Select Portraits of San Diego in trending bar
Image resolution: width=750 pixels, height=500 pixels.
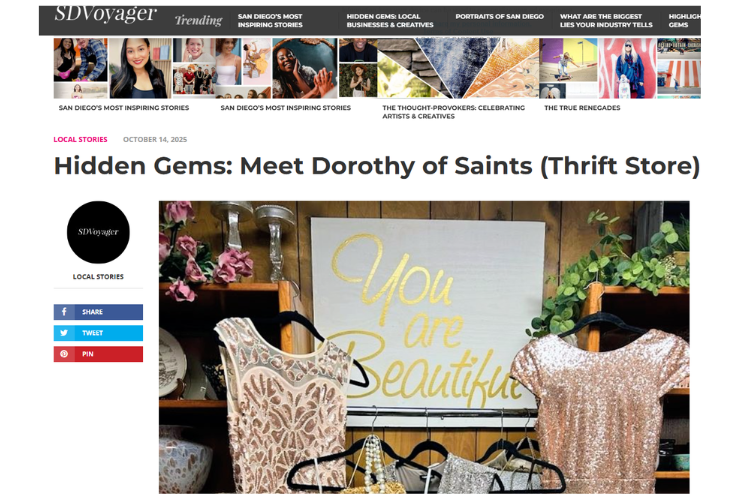[x=499, y=16]
